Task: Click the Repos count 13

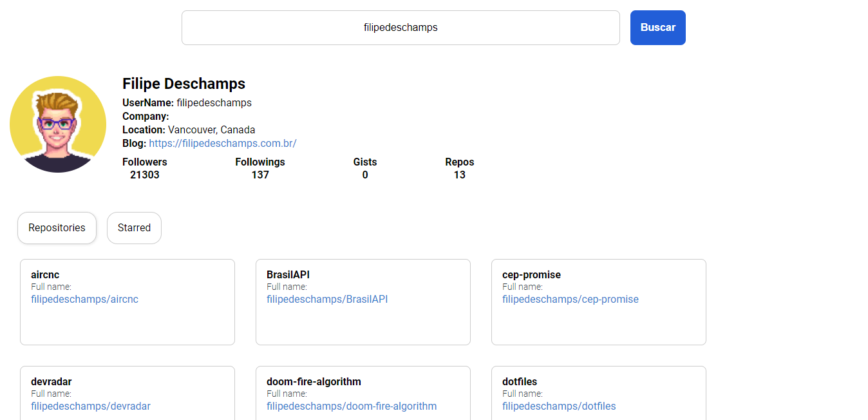Action: 459,175
